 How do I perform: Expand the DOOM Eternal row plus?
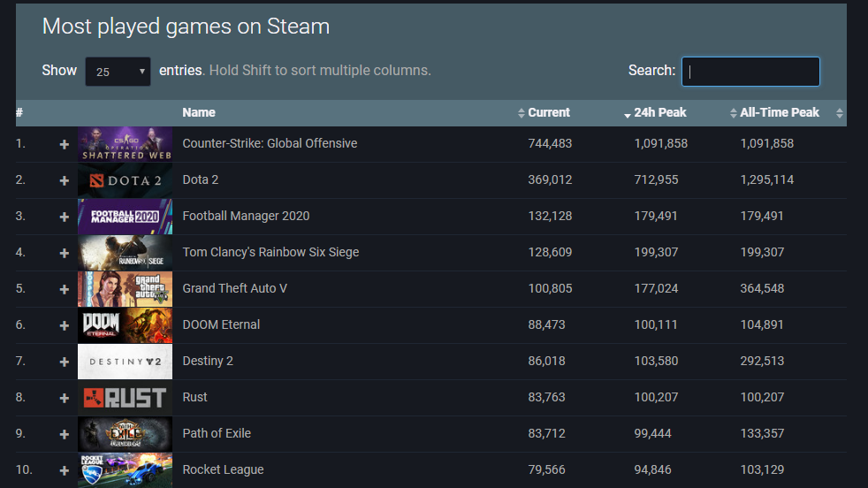click(x=65, y=325)
